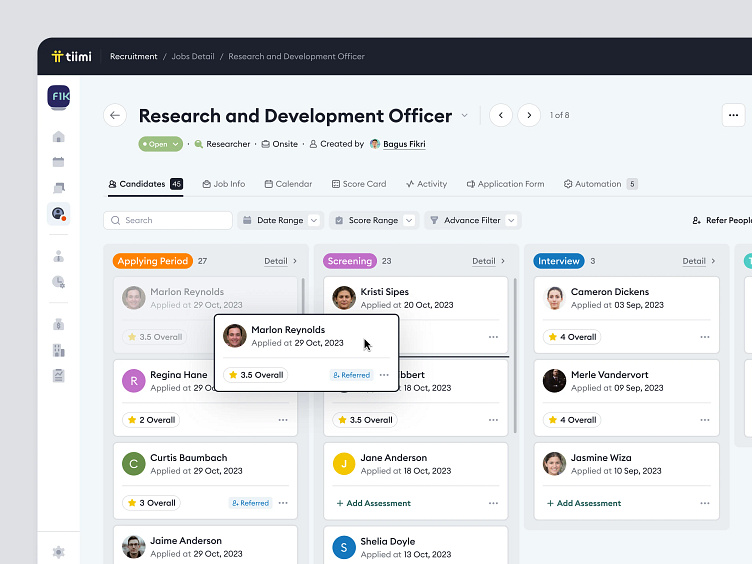Screen dimensions: 752x564
Task: Expand the job title dropdown chevron
Action: (464, 116)
